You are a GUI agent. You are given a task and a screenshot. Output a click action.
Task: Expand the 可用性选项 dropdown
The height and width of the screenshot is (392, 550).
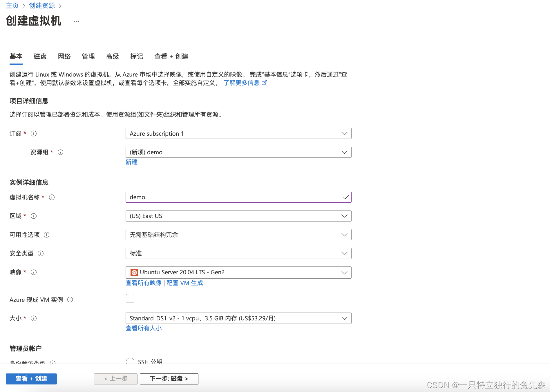click(238, 235)
